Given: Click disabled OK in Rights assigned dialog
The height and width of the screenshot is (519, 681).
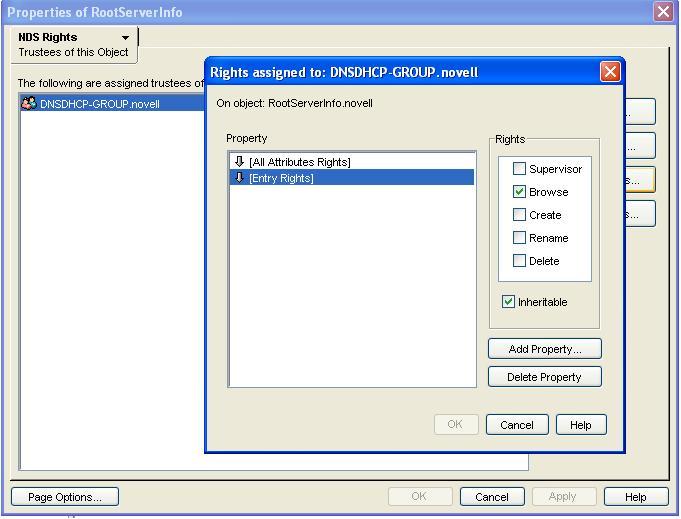Looking at the screenshot, I should (x=456, y=424).
